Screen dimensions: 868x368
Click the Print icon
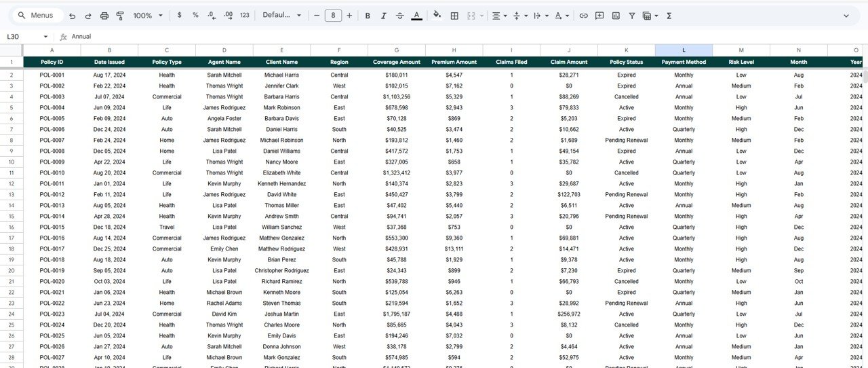tap(104, 16)
